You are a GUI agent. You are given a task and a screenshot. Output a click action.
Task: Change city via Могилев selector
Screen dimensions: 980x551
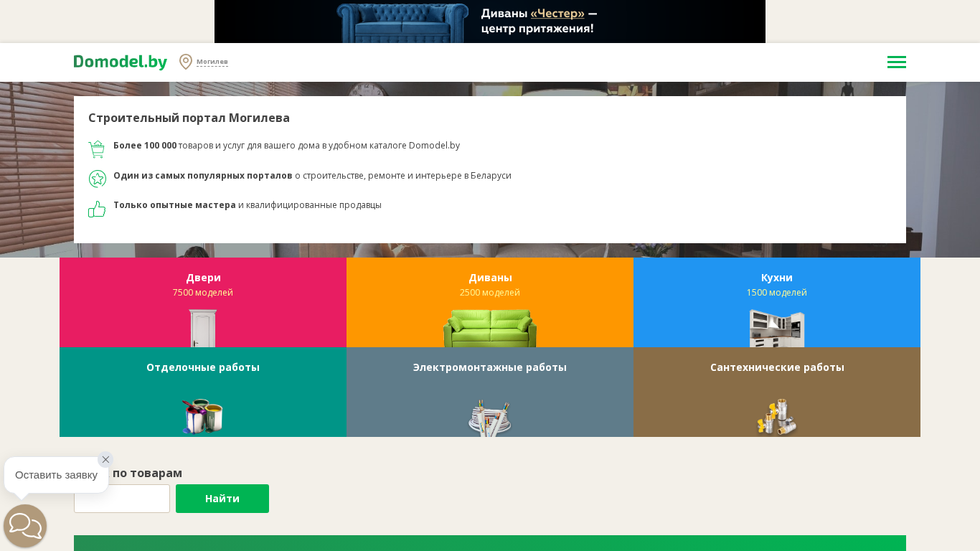pyautogui.click(x=212, y=62)
